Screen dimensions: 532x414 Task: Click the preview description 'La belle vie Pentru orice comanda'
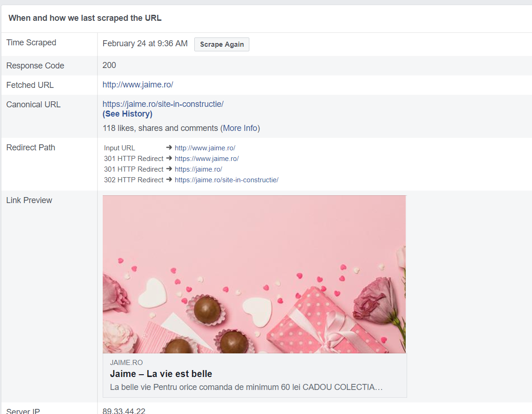pos(246,387)
